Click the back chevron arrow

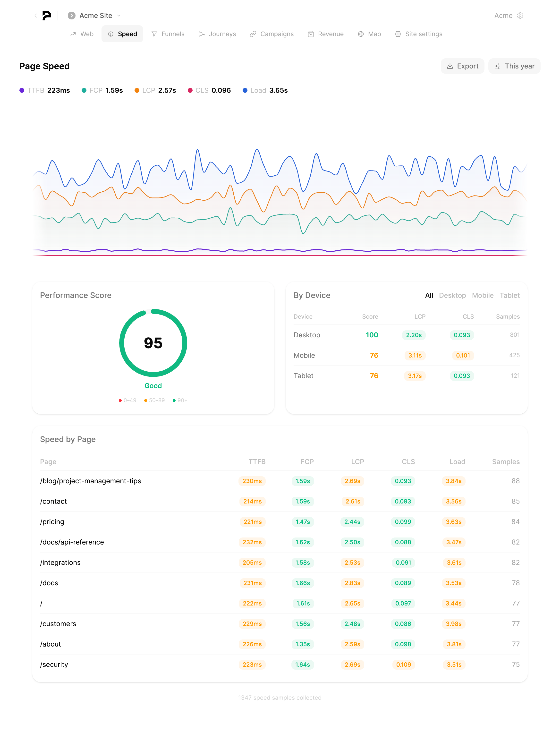(x=36, y=15)
